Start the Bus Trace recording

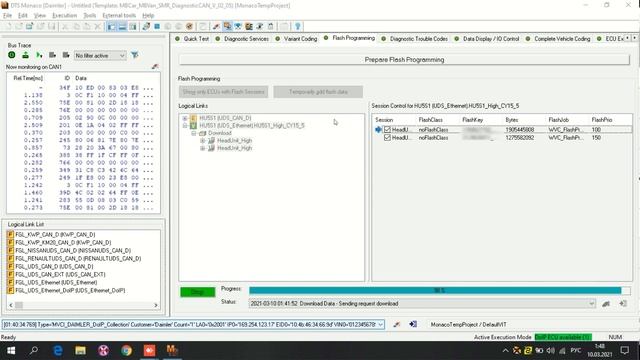pos(12,55)
